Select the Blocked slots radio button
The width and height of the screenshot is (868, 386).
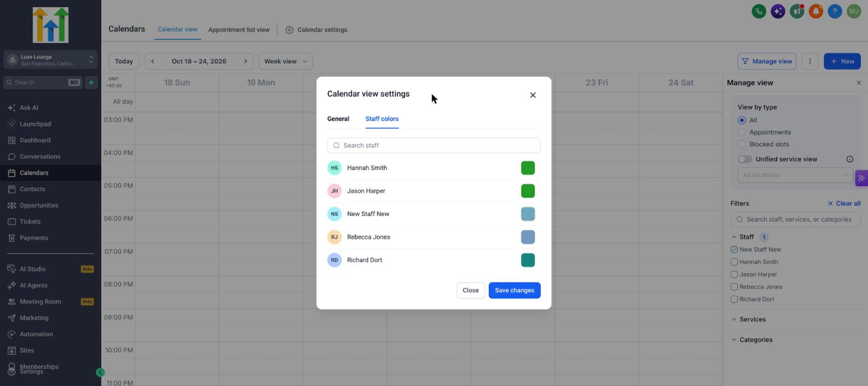pos(742,145)
